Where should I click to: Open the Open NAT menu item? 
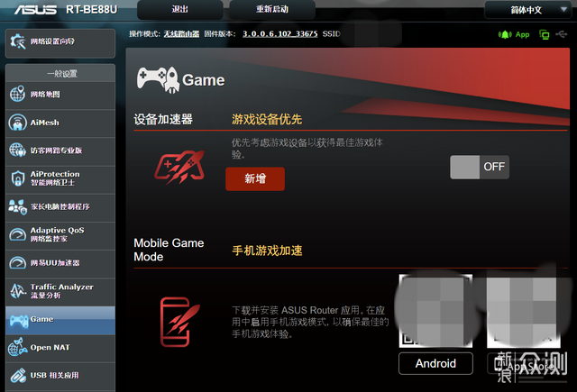click(x=60, y=348)
